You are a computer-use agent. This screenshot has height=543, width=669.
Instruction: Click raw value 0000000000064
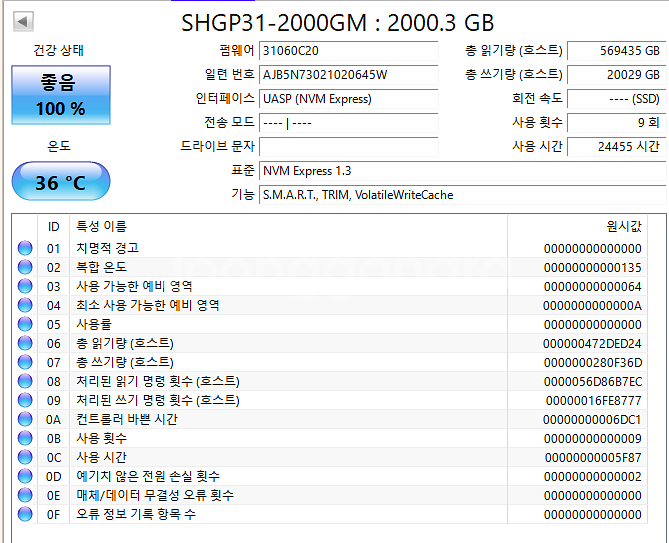[x=592, y=286]
